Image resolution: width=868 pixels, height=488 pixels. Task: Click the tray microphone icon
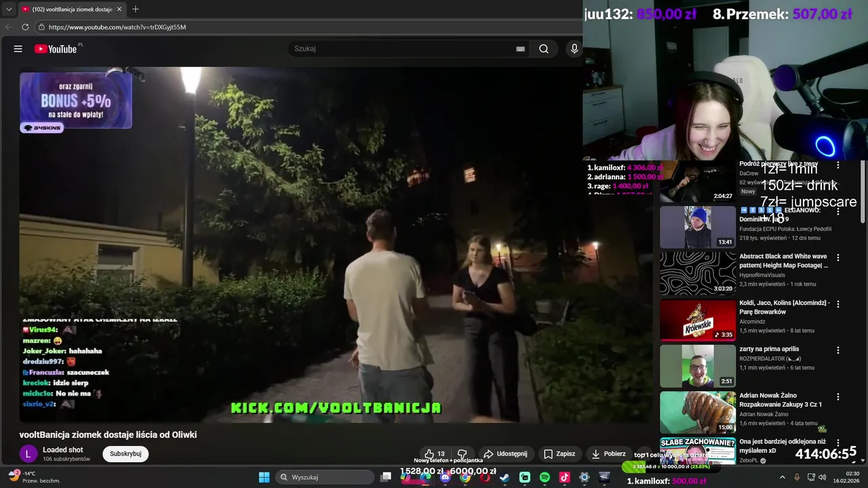click(x=797, y=477)
